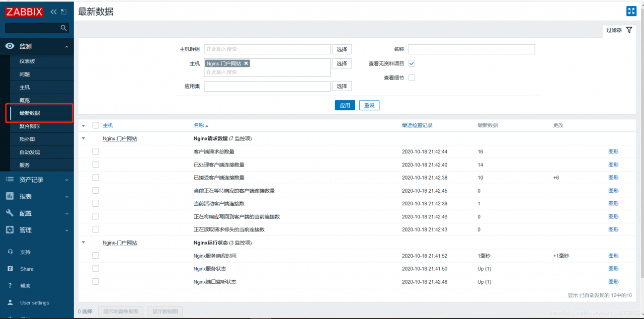
Task: Open 聚合图形 in the sidebar
Action: click(x=30, y=126)
